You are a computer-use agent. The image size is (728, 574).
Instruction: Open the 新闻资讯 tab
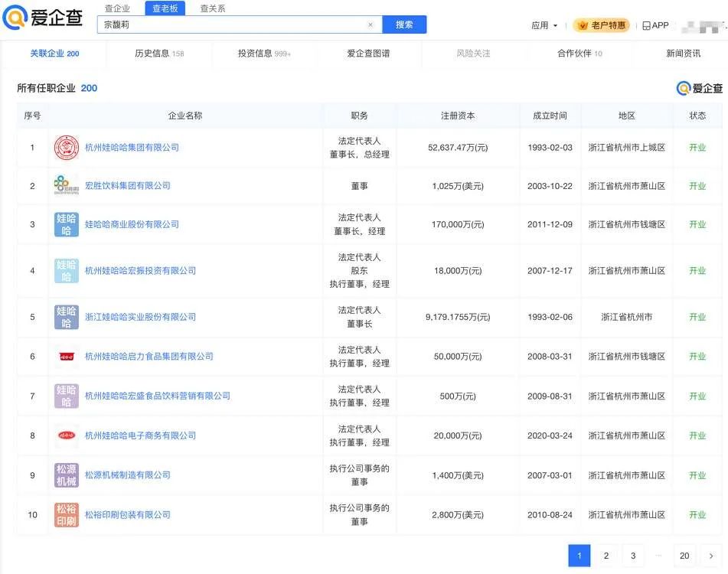(684, 54)
